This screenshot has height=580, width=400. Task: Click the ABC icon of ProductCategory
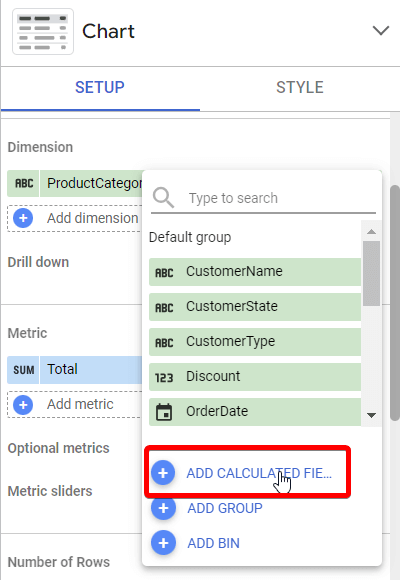tap(24, 183)
